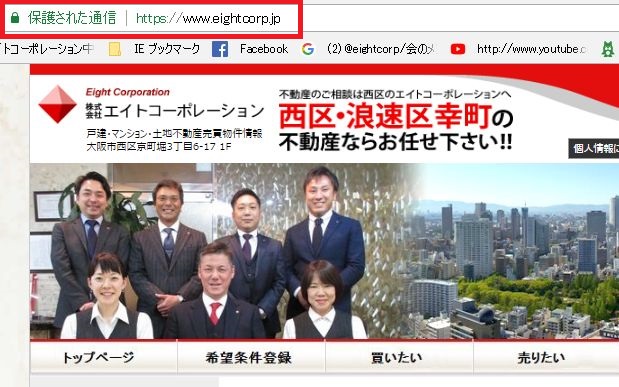The height and width of the screenshot is (387, 619).
Task: Open the Facebook bookmark icon
Action: [x=220, y=49]
